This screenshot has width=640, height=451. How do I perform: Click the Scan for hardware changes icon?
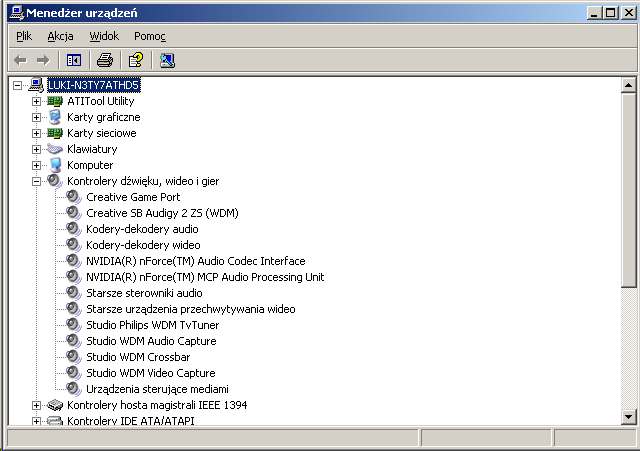coord(167,60)
